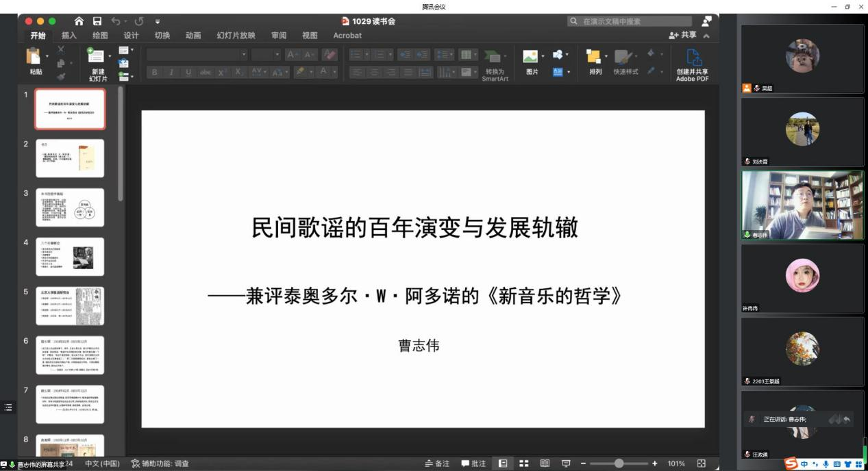This screenshot has width=868, height=471.
Task: Start slideshow from status bar icon
Action: pyautogui.click(x=566, y=463)
